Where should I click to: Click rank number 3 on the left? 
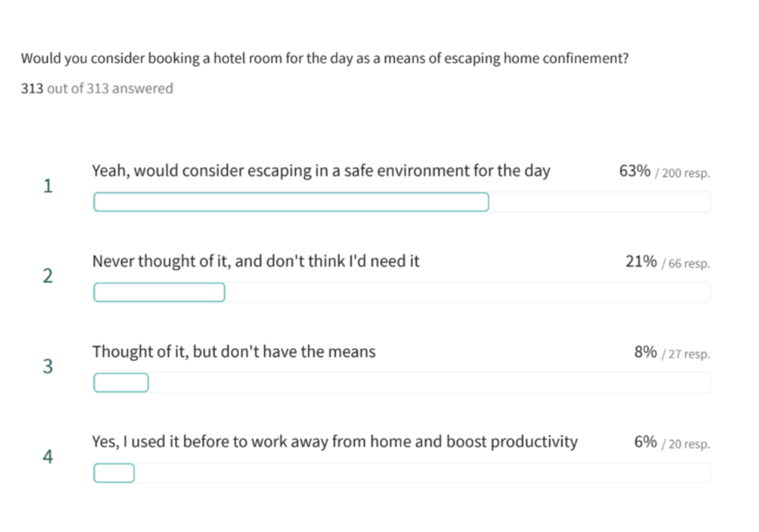[48, 367]
